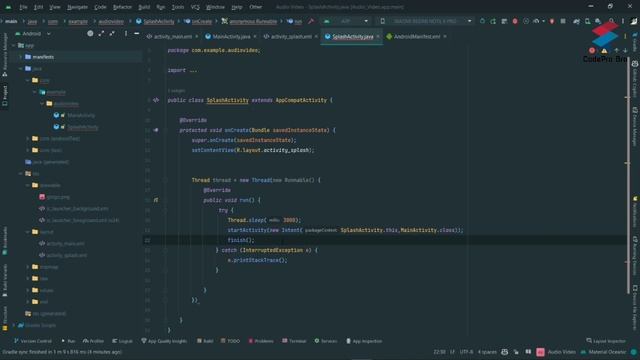Select MainActivity in project tree
The width and height of the screenshot is (640, 360).
click(81, 116)
